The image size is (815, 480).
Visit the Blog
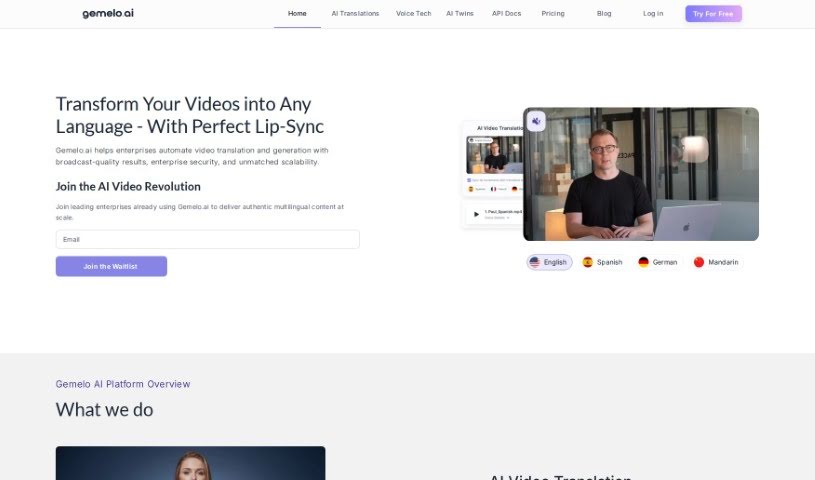(604, 14)
